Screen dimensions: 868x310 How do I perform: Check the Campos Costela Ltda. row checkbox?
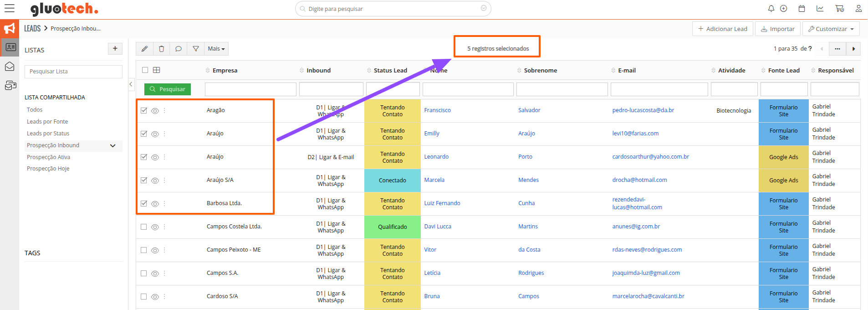144,227
